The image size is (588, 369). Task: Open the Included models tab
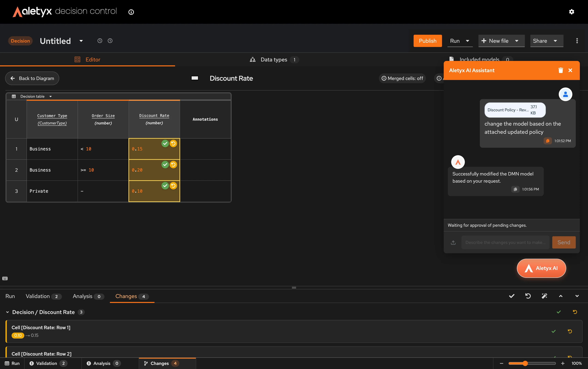tap(481, 59)
